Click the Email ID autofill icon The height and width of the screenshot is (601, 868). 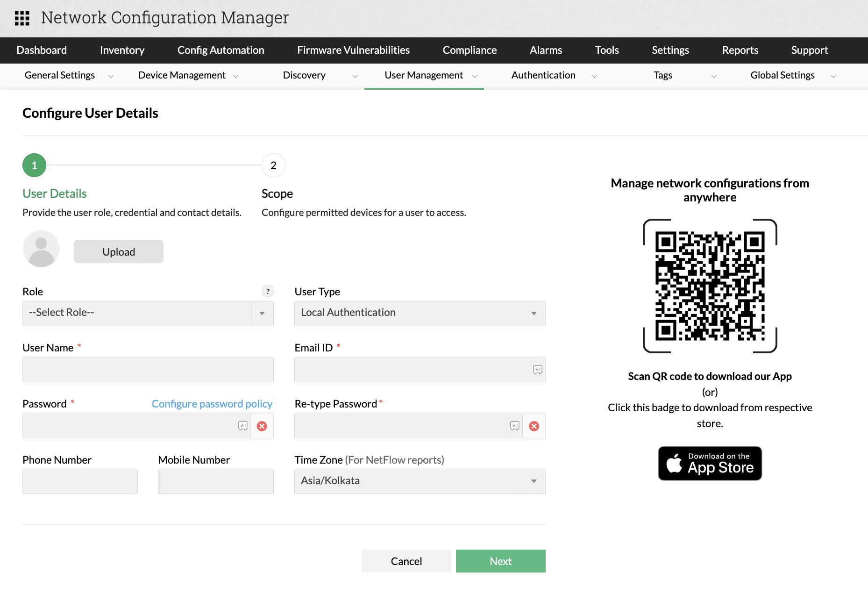click(x=538, y=370)
